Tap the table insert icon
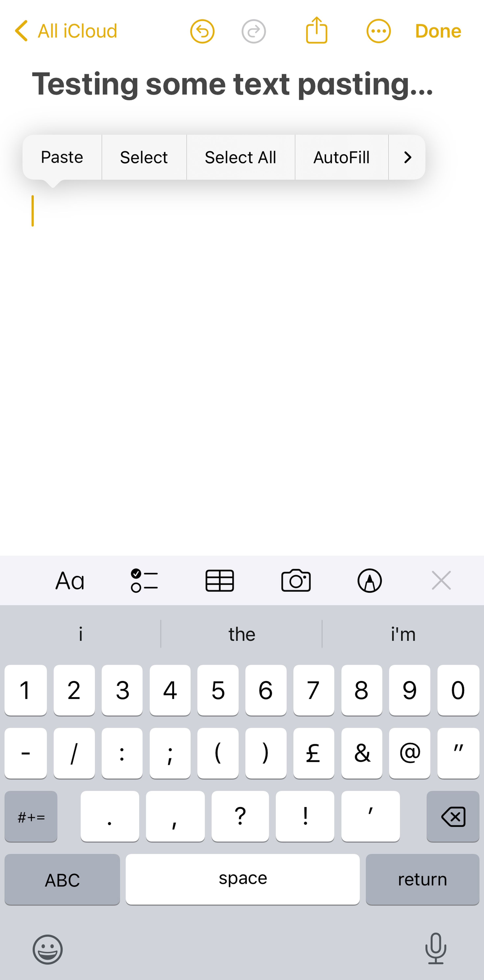The width and height of the screenshot is (484, 980). [x=219, y=580]
